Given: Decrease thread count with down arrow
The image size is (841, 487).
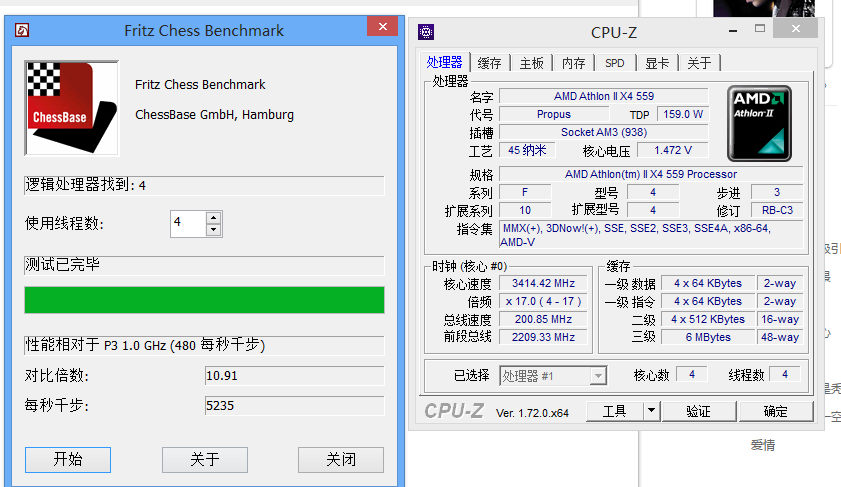Looking at the screenshot, I should coord(213,230).
